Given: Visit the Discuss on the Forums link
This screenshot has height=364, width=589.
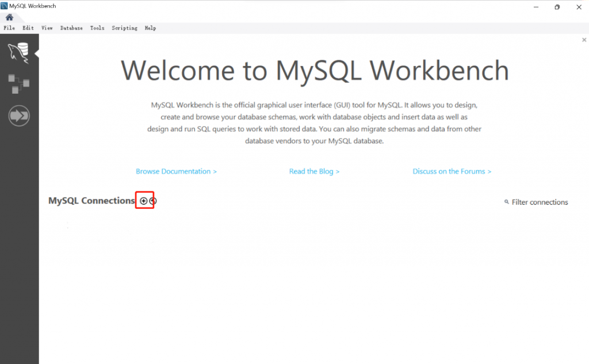Looking at the screenshot, I should click(452, 171).
